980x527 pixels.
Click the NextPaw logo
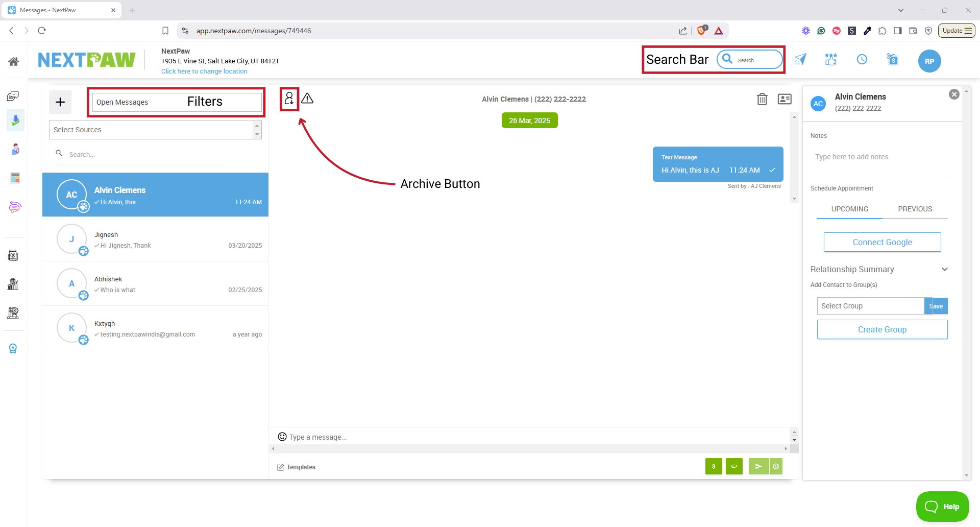point(87,60)
